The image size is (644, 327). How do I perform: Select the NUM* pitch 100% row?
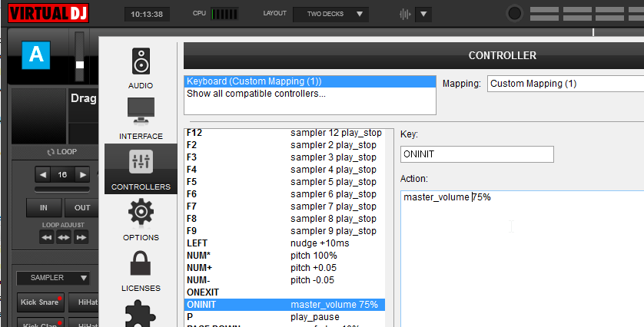click(284, 256)
